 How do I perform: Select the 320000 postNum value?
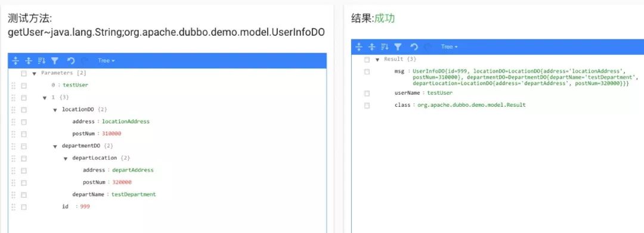pyautogui.click(x=122, y=182)
